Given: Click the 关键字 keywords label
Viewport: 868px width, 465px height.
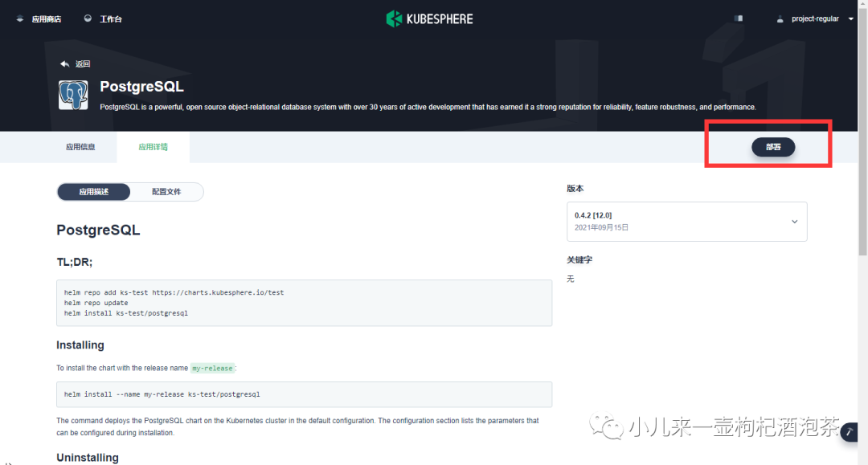Looking at the screenshot, I should coord(579,260).
